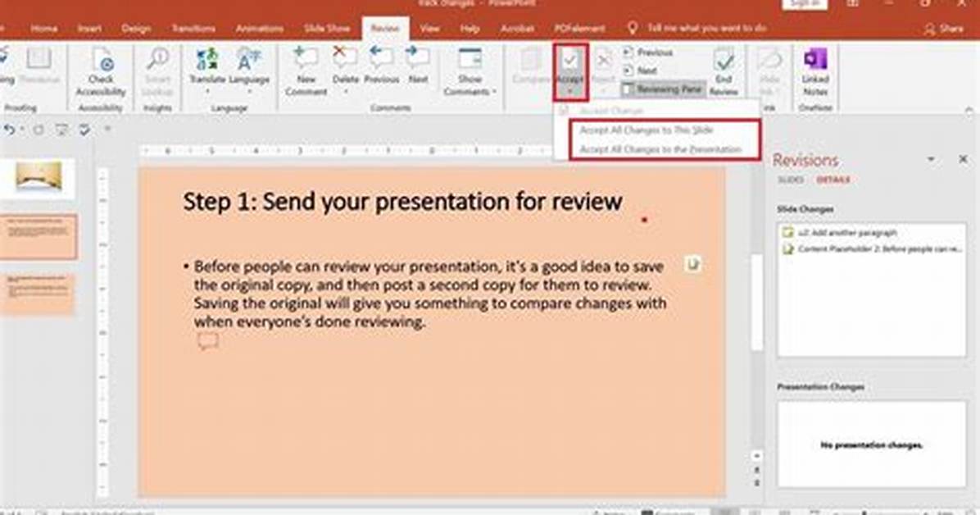The image size is (980, 515).
Task: Click the Redo icon in the quick access toolbar
Action: pos(39,130)
